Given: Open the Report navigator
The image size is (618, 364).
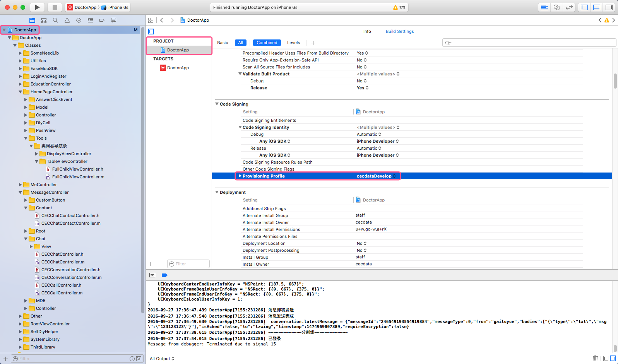Looking at the screenshot, I should click(113, 20).
